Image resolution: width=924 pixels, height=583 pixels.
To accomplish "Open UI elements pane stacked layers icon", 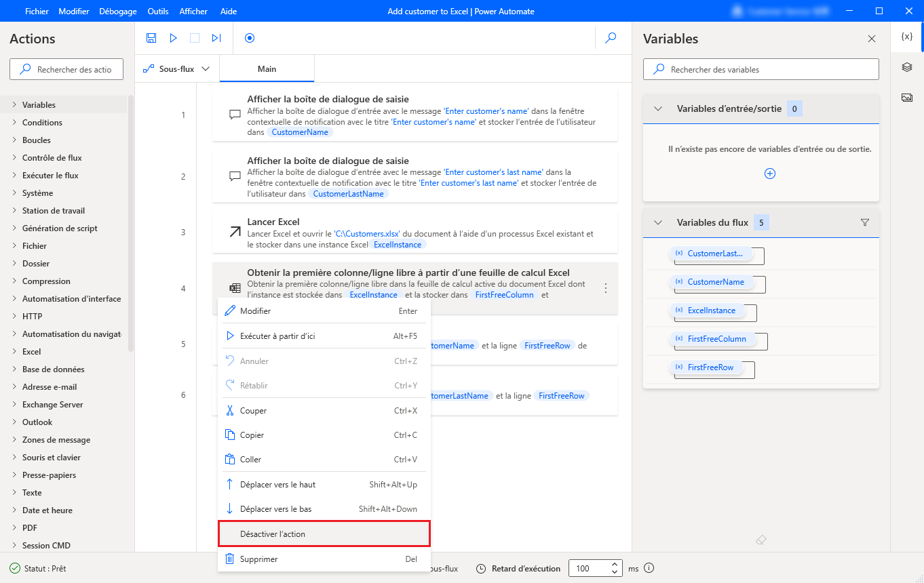I will point(906,67).
